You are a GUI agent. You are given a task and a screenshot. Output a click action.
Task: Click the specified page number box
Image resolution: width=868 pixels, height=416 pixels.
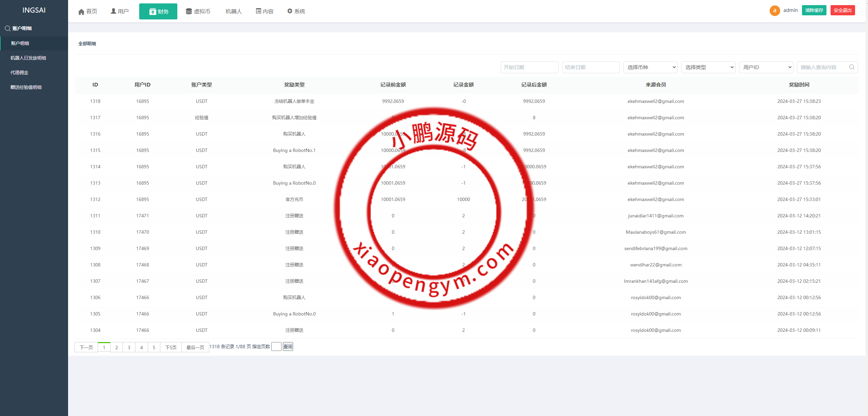tap(276, 347)
